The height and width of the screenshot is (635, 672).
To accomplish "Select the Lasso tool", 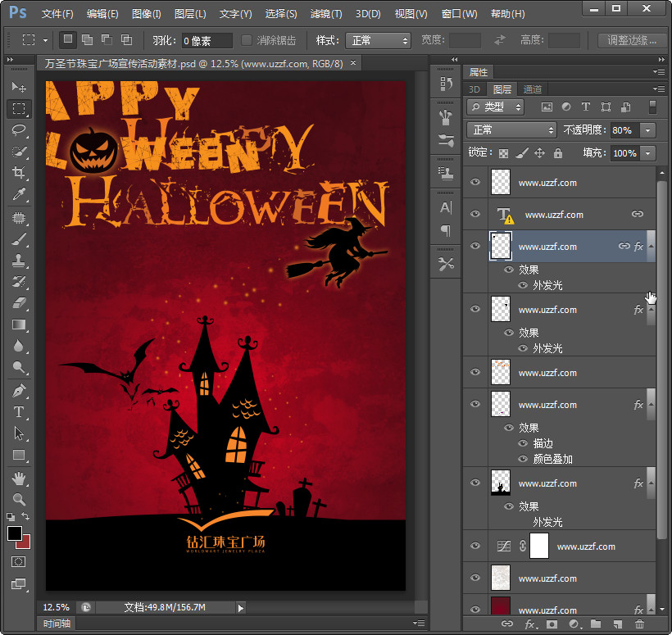I will point(19,130).
